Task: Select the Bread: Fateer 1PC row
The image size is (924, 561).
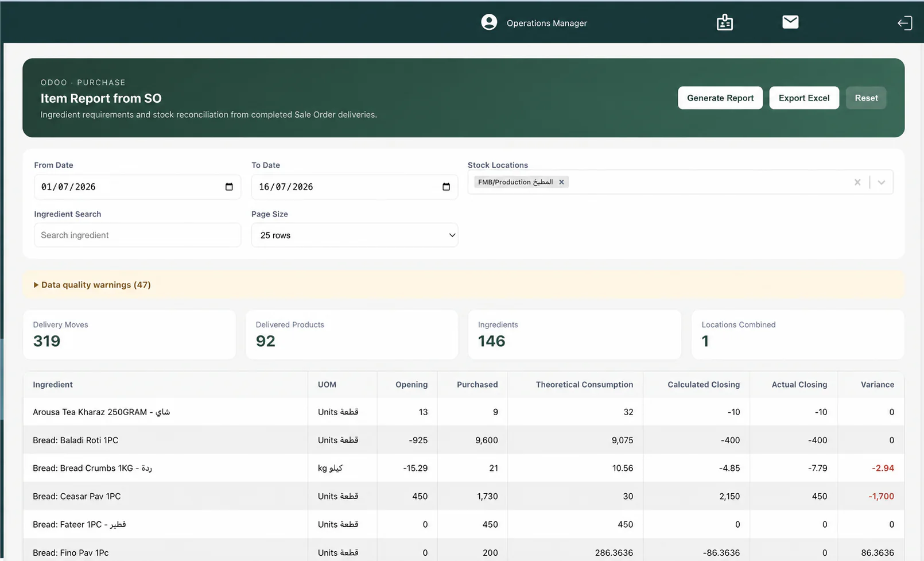Action: 464,524
